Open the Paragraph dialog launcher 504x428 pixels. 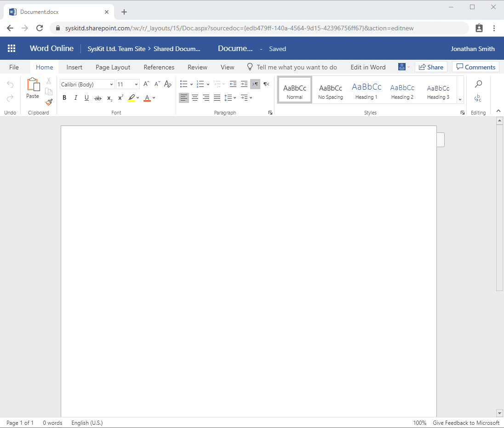[270, 113]
